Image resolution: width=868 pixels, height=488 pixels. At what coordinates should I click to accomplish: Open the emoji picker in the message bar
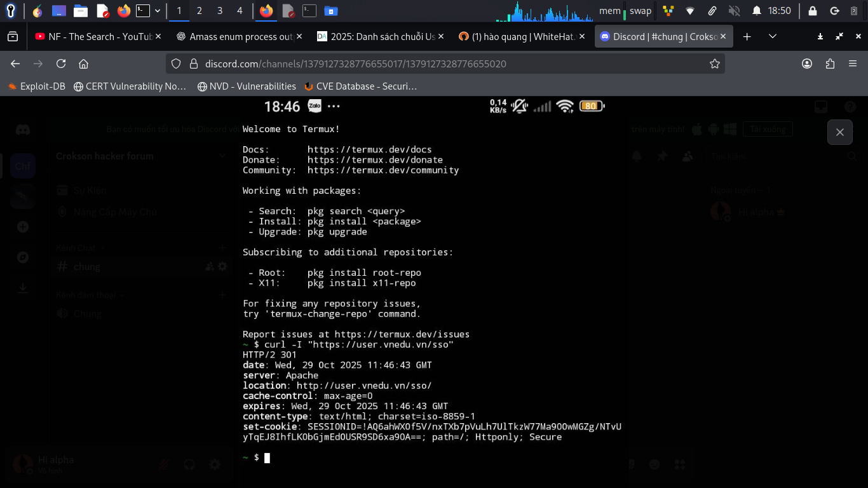point(653,464)
